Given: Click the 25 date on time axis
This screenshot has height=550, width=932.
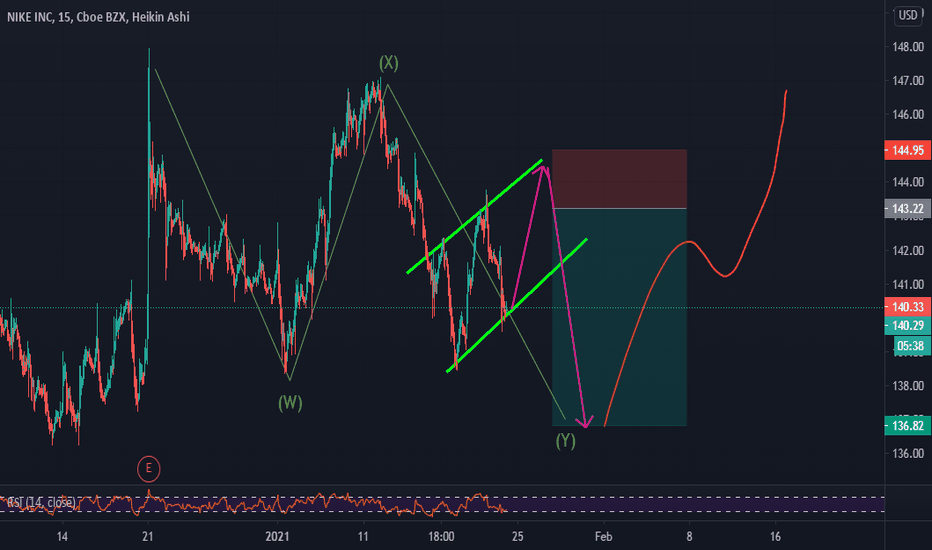Looking at the screenshot, I should point(518,537).
